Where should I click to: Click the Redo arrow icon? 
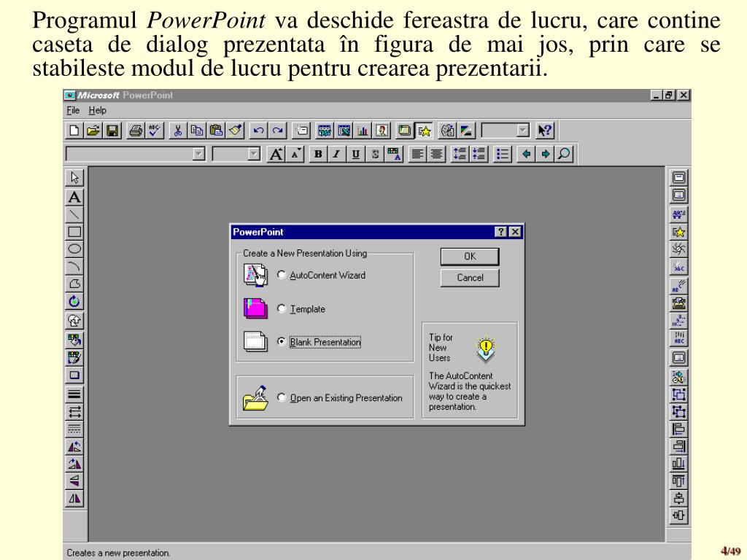(x=277, y=131)
